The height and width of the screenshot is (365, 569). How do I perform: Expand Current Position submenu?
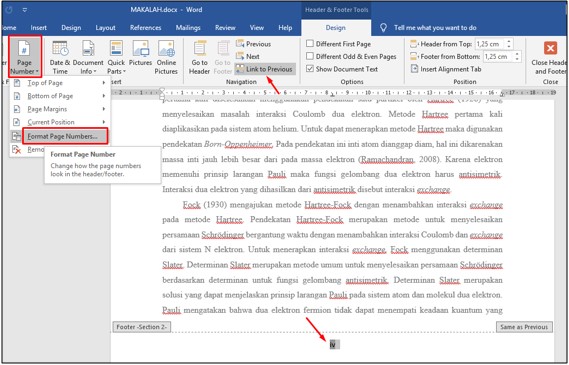[x=60, y=122]
